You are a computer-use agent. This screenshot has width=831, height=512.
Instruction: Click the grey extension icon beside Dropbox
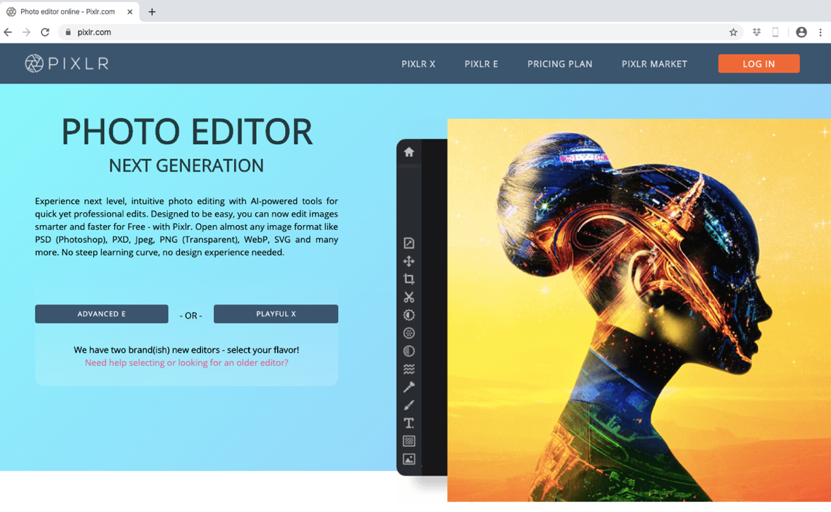[775, 32]
